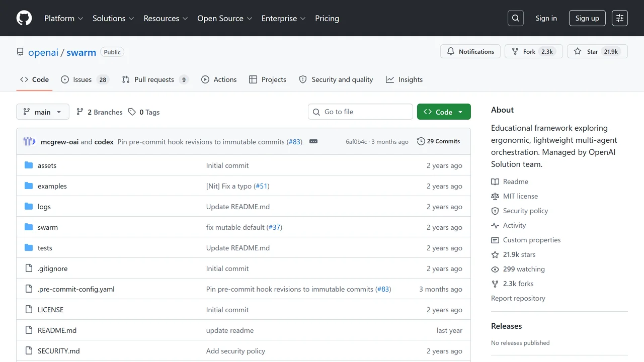This screenshot has height=362, width=644.
Task: Click the scales icon beside MIT license
Action: (x=495, y=196)
